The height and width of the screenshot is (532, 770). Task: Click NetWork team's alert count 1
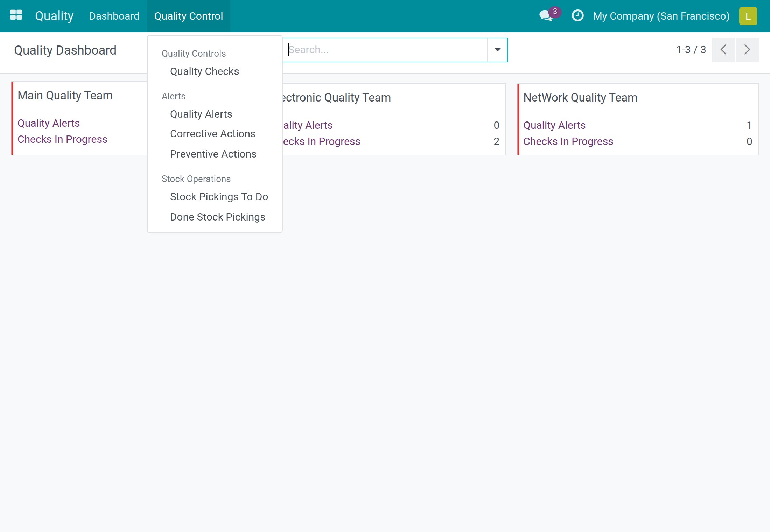pos(749,125)
